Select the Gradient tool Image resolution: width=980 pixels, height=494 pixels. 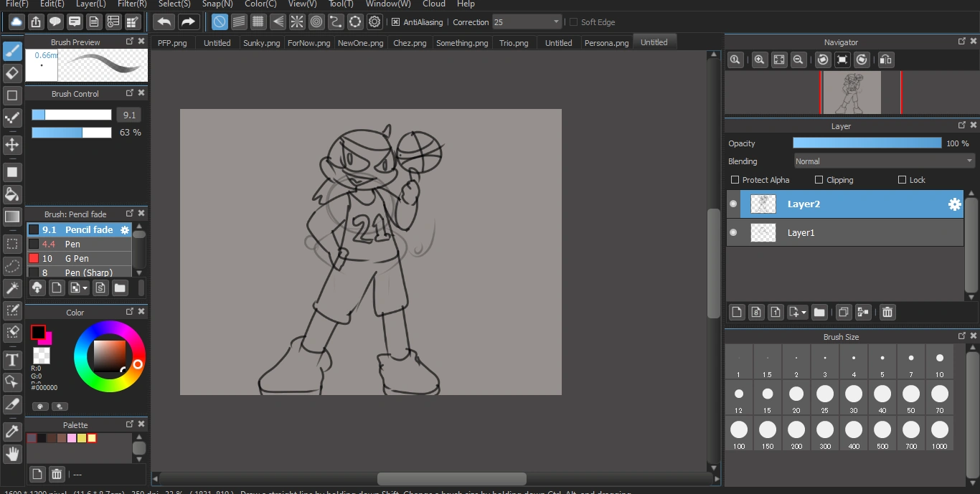[12, 217]
